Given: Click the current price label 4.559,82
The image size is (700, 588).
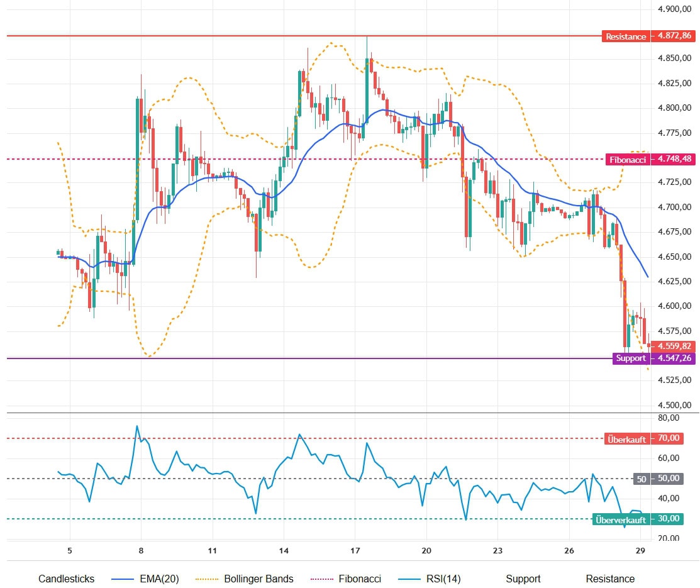Looking at the screenshot, I should 674,346.
